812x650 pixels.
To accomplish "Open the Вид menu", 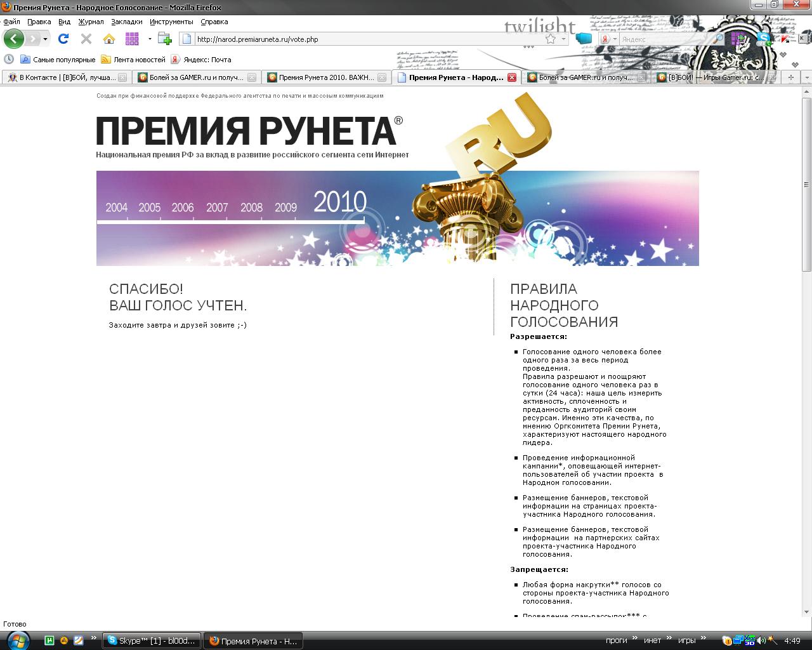I will (x=64, y=22).
